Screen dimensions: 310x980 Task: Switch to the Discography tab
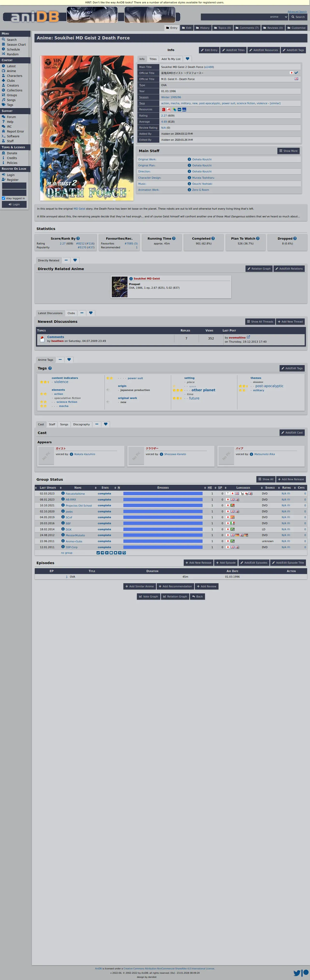(81, 424)
